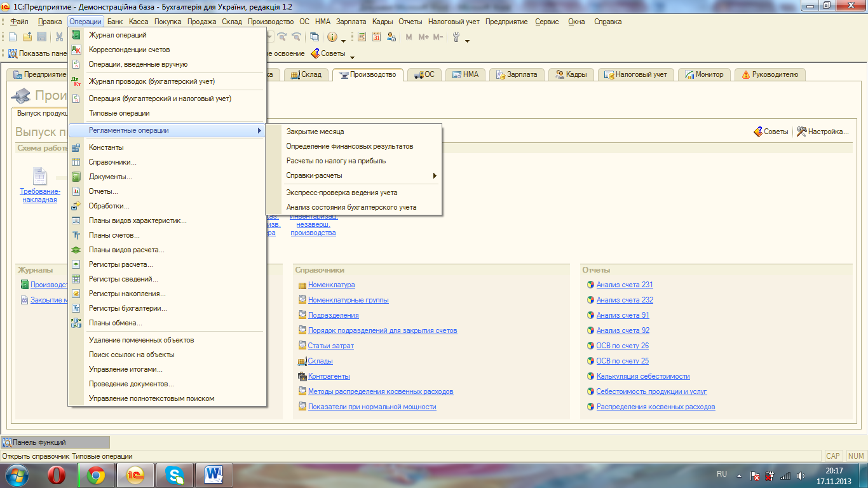Click the Требование-накладная document icon
The width and height of the screenshot is (868, 488).
40,176
